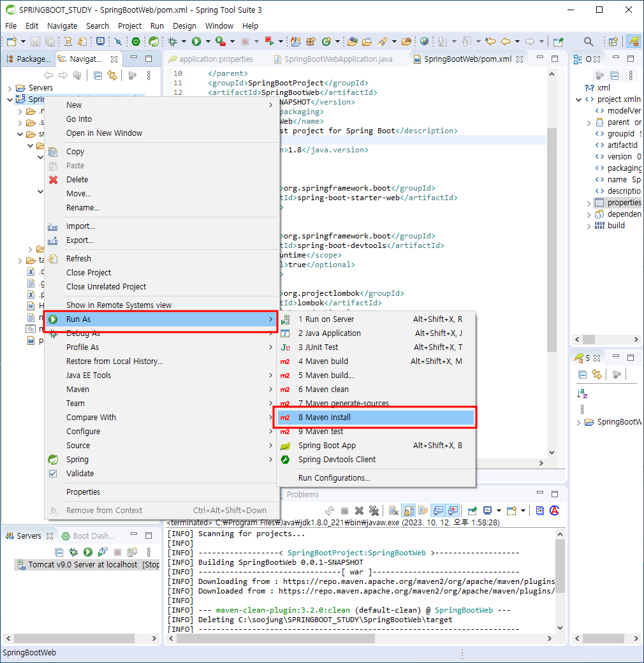644x663 pixels.
Task: Click sort a-z icon in Spring Explorer panel
Action: 582,394
